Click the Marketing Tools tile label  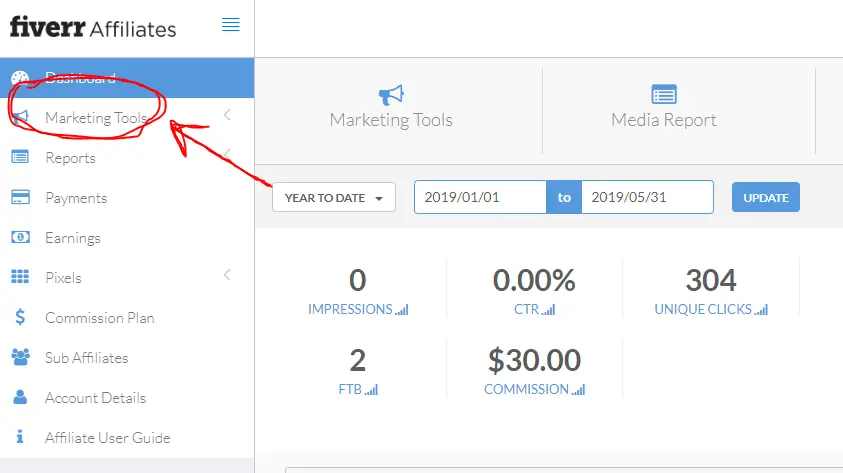click(391, 120)
